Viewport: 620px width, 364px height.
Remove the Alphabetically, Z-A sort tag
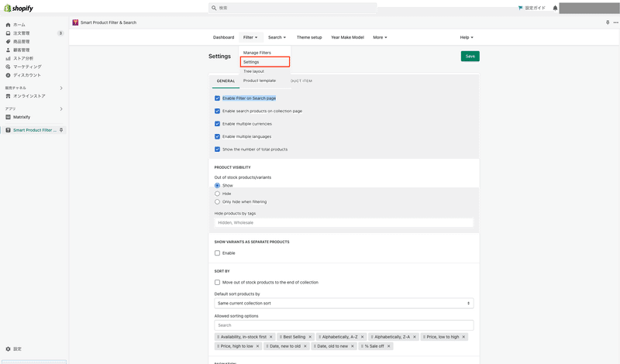click(415, 337)
